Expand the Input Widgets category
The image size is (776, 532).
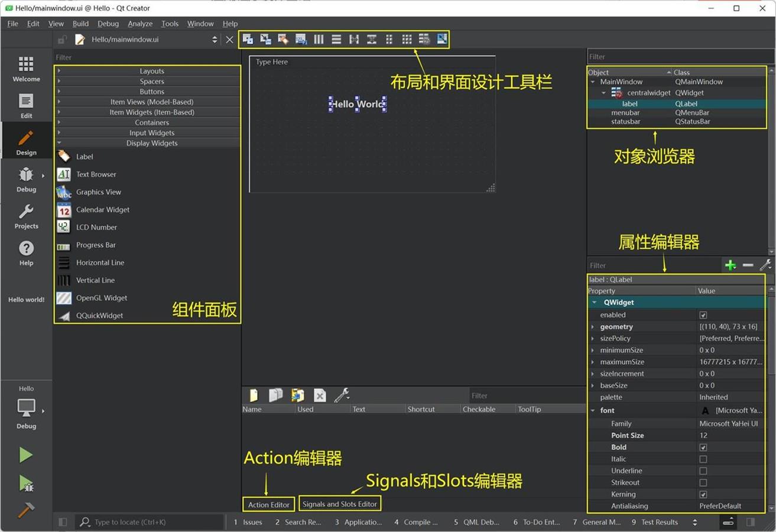click(148, 132)
